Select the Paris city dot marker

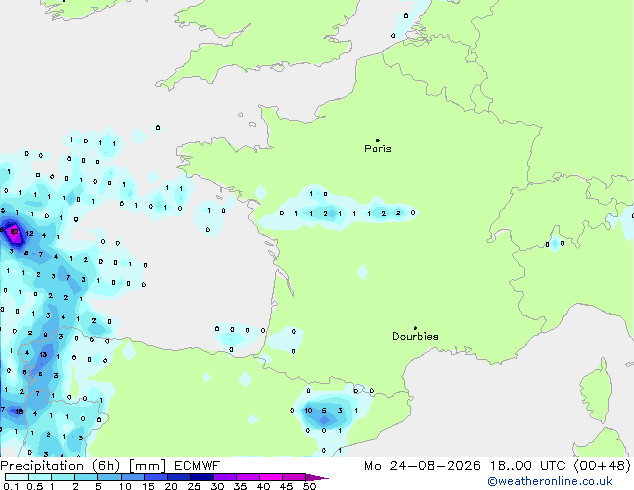click(378, 140)
